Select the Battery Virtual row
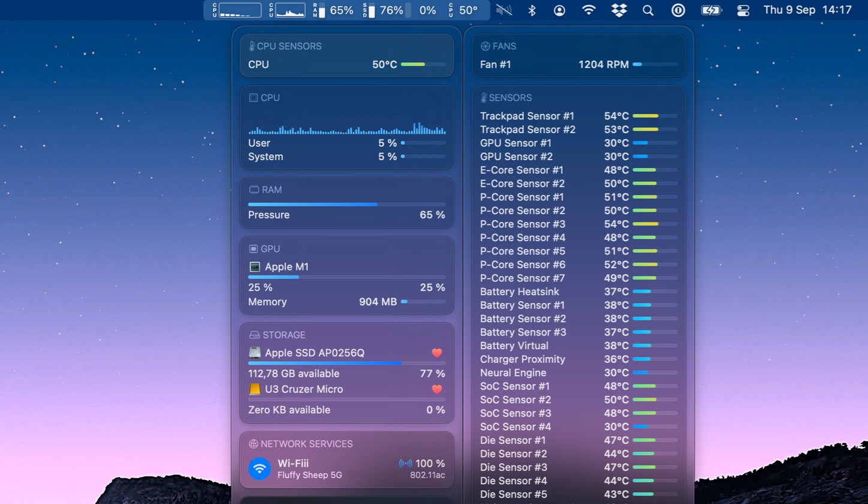868x504 pixels. 578,346
